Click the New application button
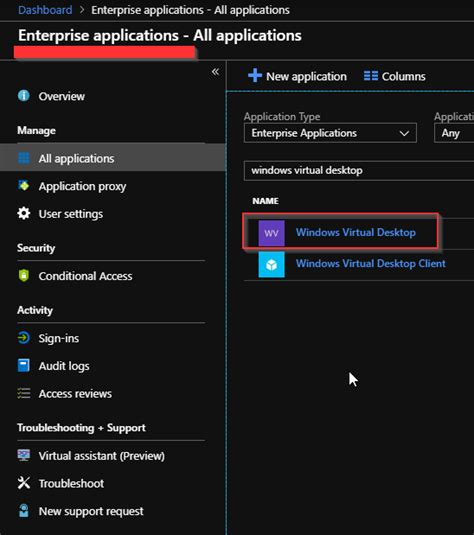The image size is (474, 535). (297, 76)
